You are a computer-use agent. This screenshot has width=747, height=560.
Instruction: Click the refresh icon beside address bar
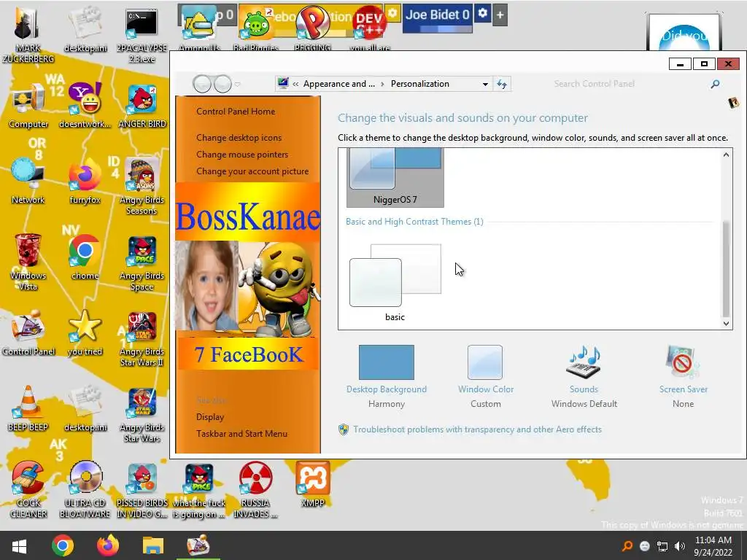pos(502,85)
